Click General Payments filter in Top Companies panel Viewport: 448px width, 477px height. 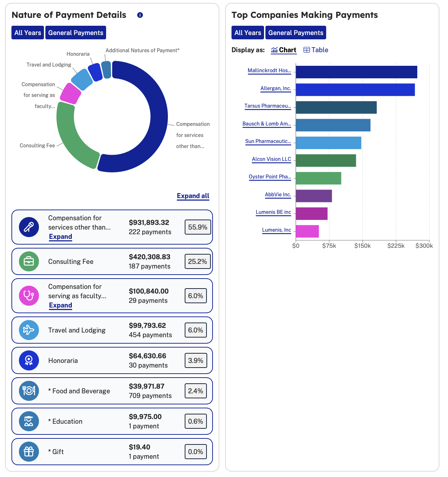point(296,33)
